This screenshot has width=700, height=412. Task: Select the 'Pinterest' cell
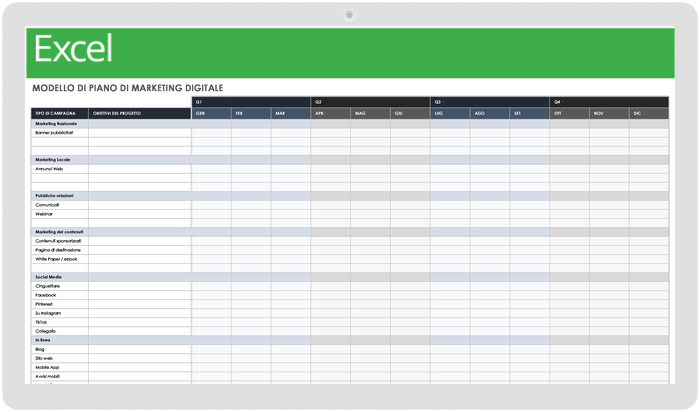pos(60,304)
